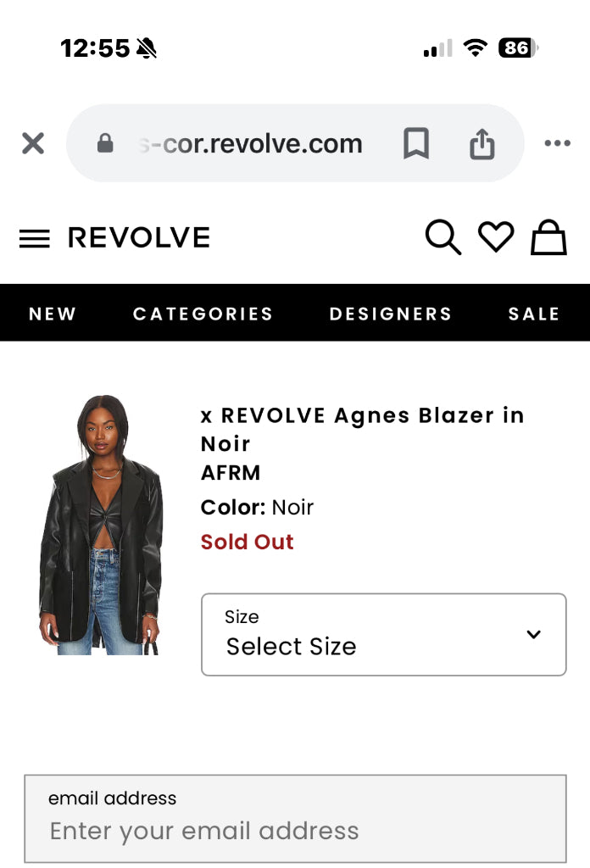Tap the lock icon in address bar
Viewport: 590px width, 868px height.
tap(105, 143)
